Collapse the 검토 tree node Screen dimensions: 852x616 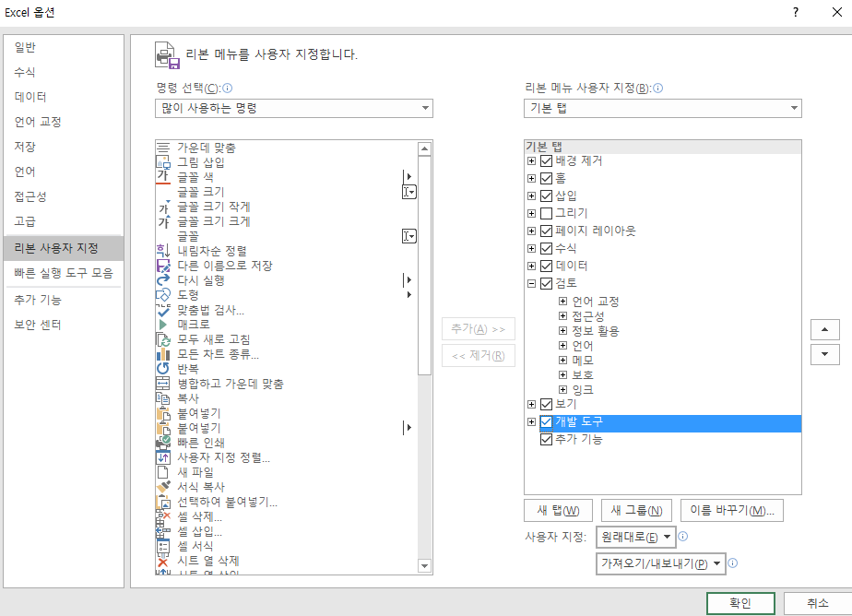pos(531,283)
